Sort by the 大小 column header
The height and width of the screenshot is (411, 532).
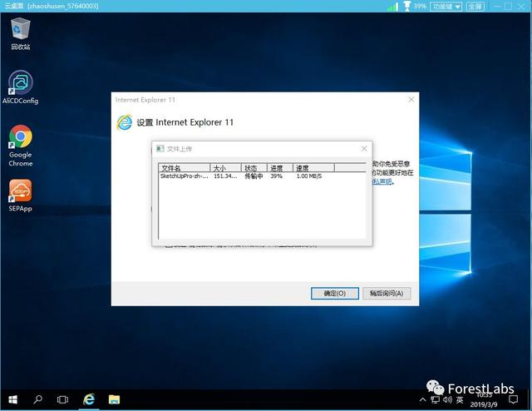pyautogui.click(x=225, y=168)
